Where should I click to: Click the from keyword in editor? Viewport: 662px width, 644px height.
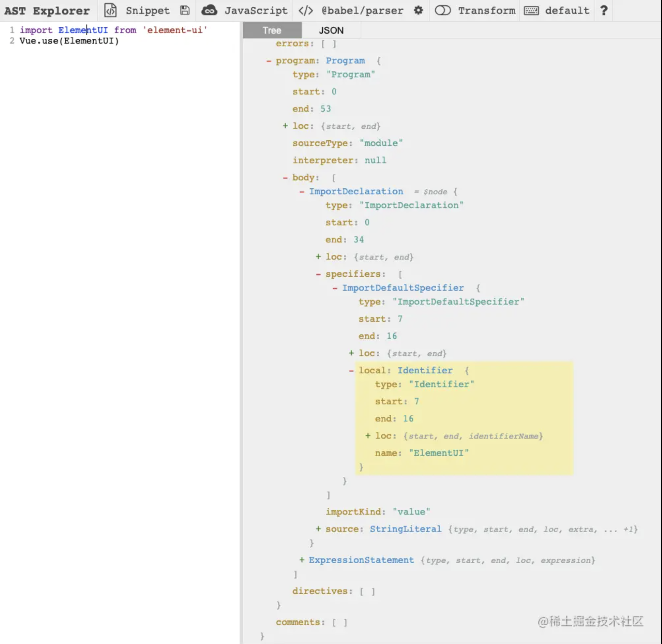(x=125, y=30)
